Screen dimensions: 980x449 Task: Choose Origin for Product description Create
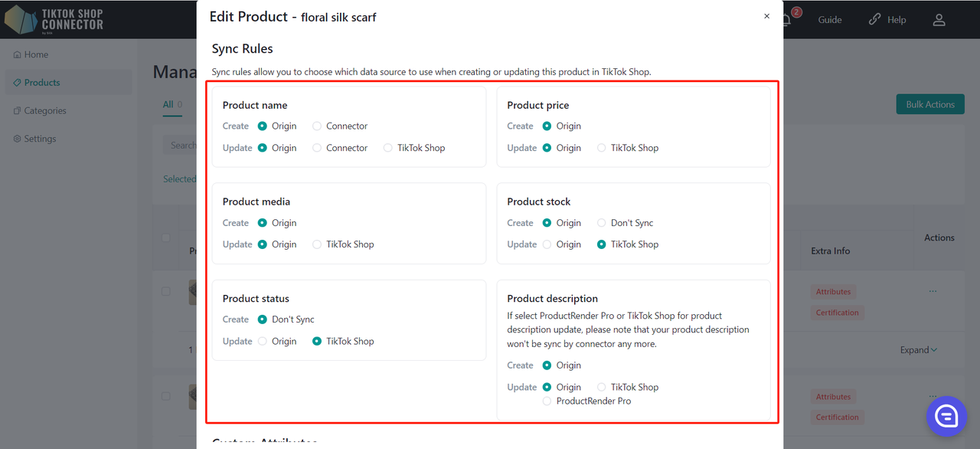(547, 365)
